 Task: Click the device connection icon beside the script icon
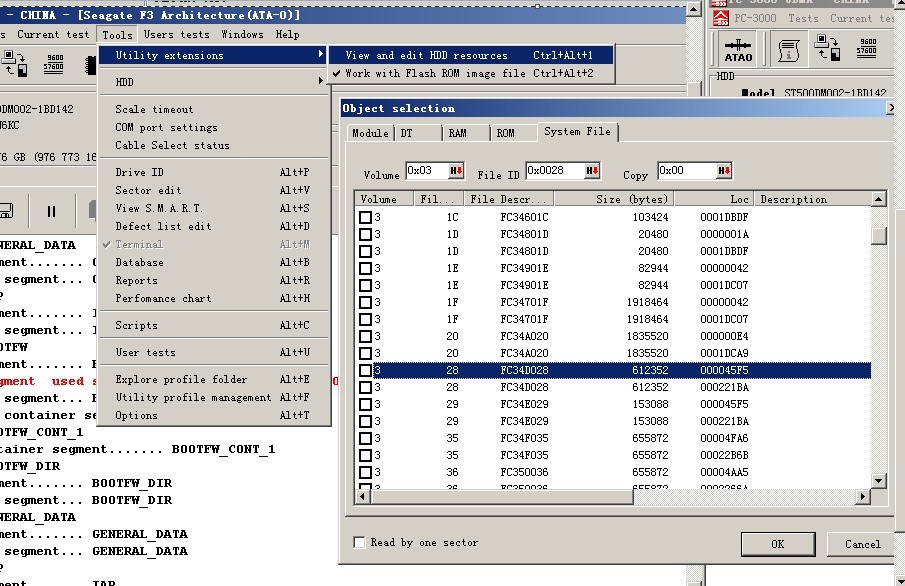pyautogui.click(x=828, y=47)
